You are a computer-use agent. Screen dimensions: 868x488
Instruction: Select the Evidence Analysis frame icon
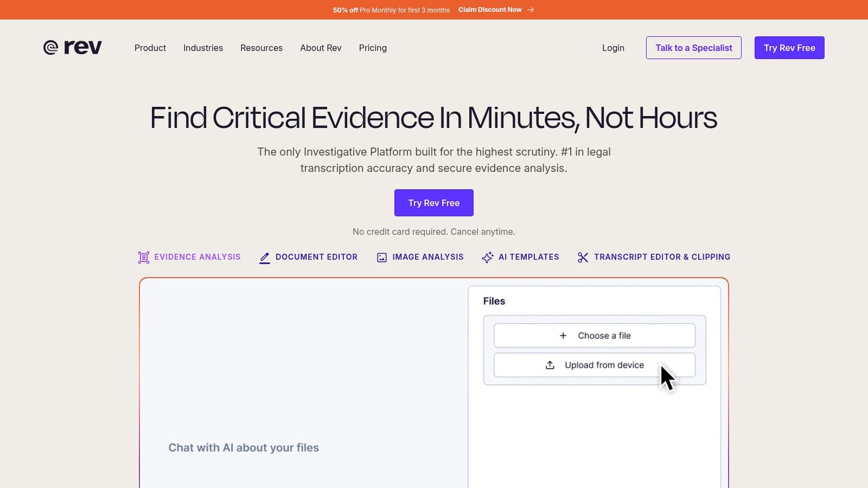(144, 258)
